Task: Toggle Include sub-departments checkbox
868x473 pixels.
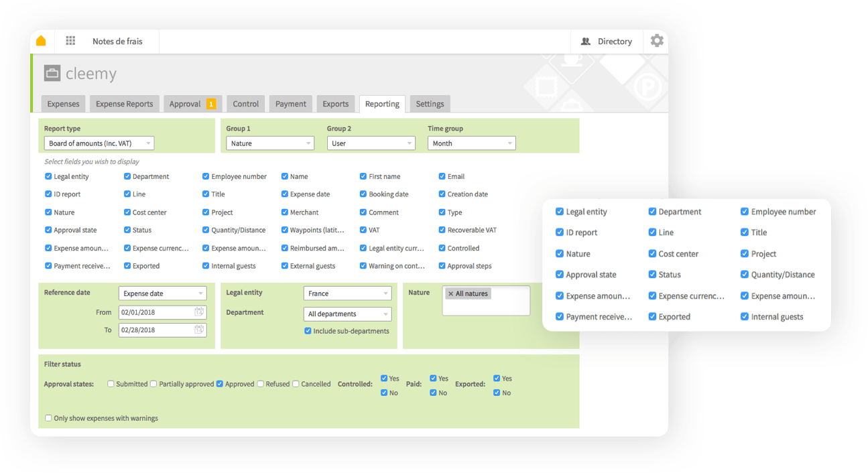Action: click(x=308, y=331)
